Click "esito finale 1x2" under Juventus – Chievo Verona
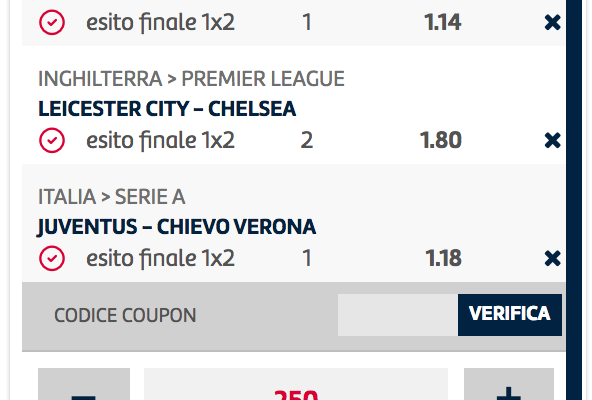Screen dimensions: 592x400 pos(160,258)
